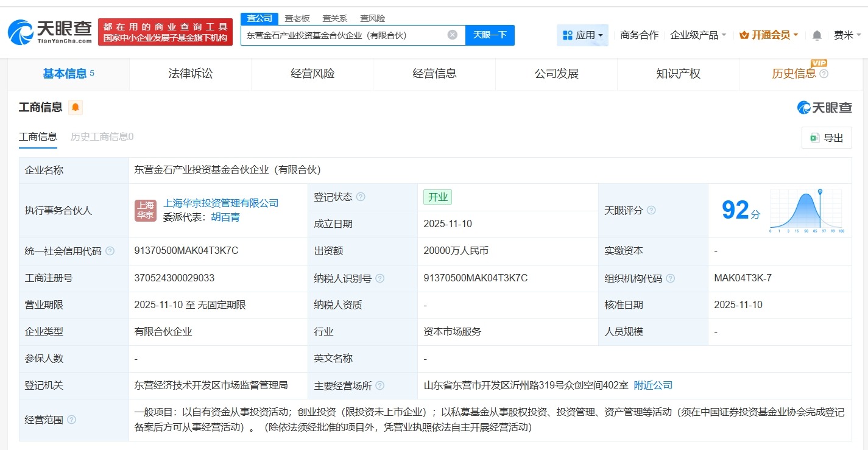The image size is (868, 450).
Task: Open the 附近公司 link
Action: [652, 385]
